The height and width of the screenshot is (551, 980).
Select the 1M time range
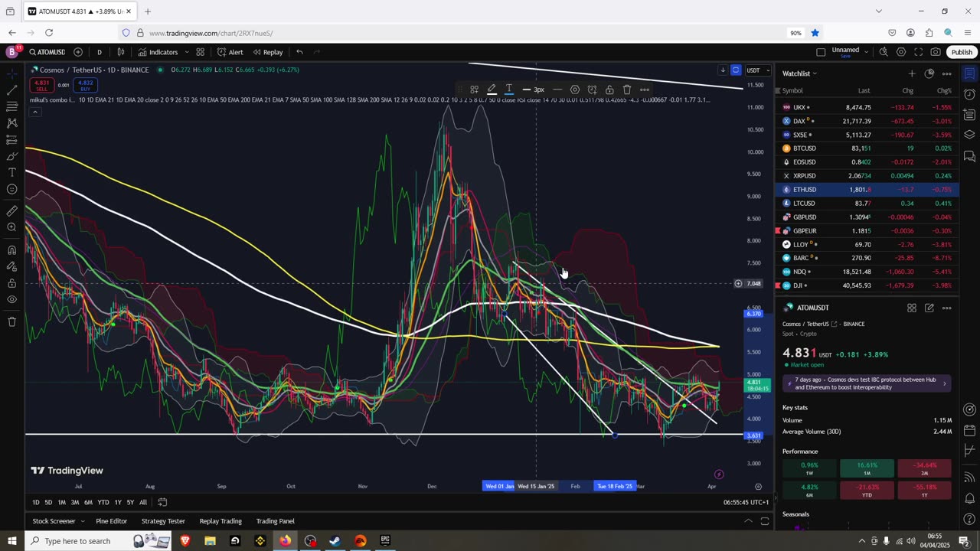pyautogui.click(x=61, y=502)
